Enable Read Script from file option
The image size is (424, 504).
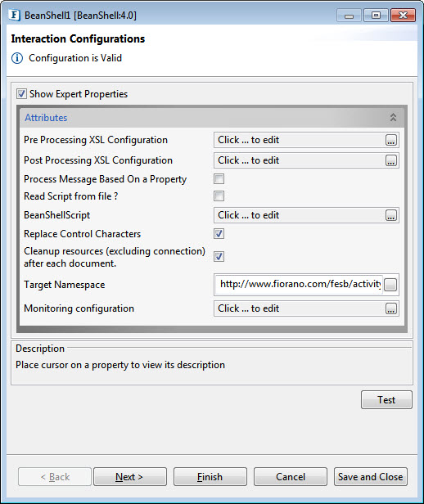click(219, 196)
